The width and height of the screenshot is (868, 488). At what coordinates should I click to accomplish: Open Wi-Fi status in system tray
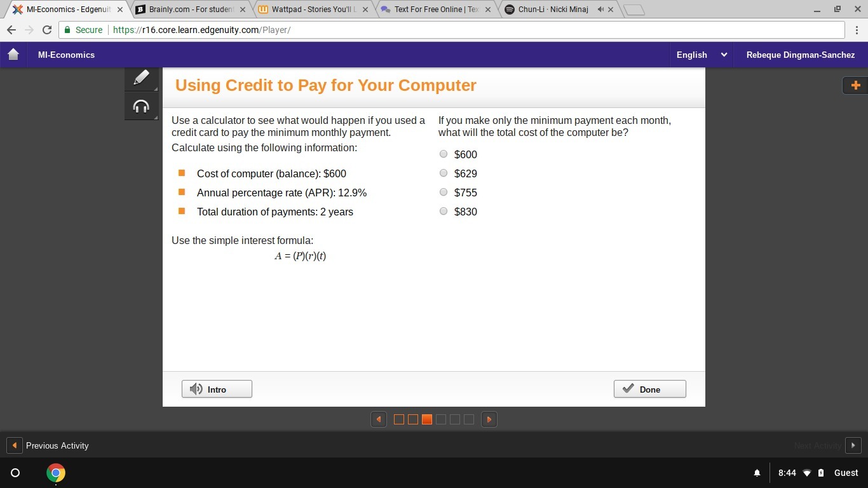pyautogui.click(x=807, y=473)
